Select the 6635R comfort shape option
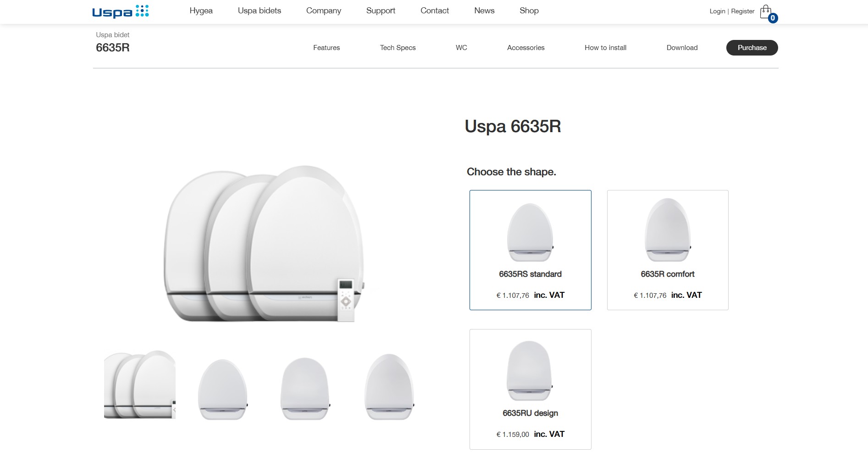Viewport: 868px width, 469px height. tap(668, 250)
